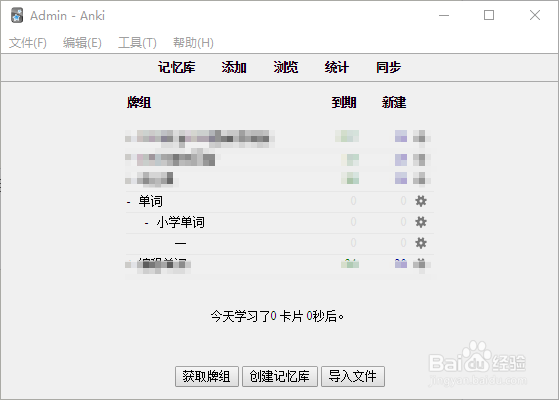This screenshot has width=559, height=400.
Task: Click 添加 to add cards
Action: [234, 67]
